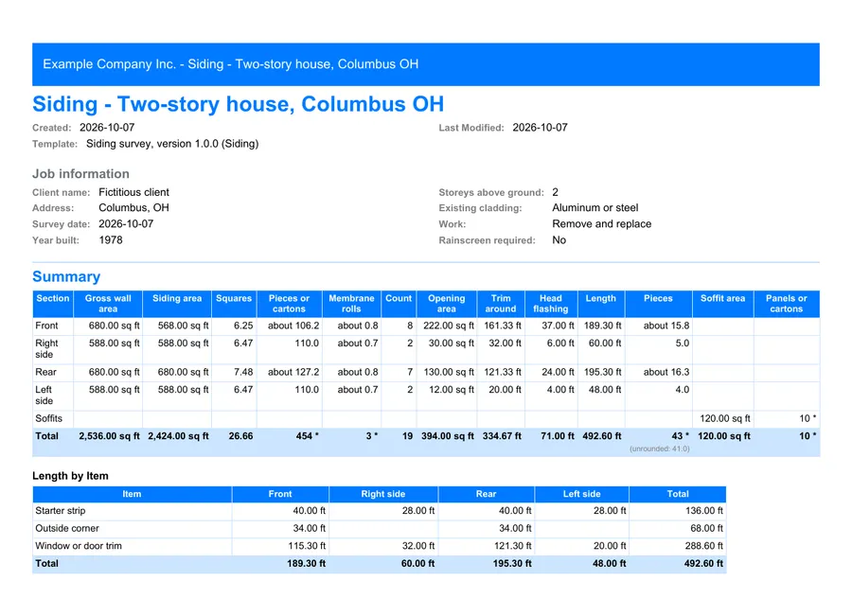The width and height of the screenshot is (852, 616).
Task: Click Length by Item grand total '492.60 ft'
Action: (x=703, y=563)
